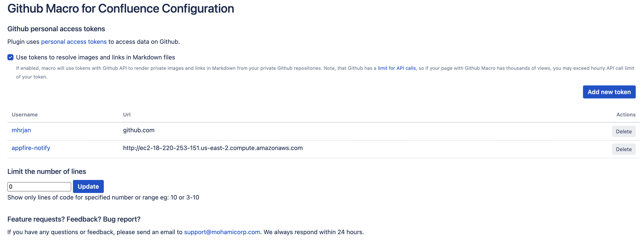Image resolution: width=644 pixels, height=245 pixels.
Task: Click the 'Show only lines of code' hint text
Action: click(x=103, y=197)
